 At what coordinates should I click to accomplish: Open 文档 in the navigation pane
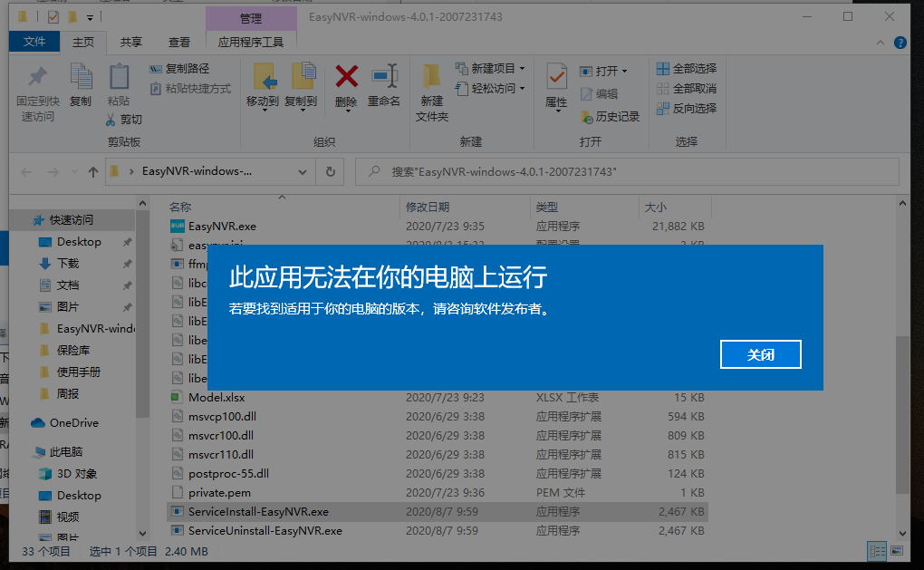click(68, 285)
